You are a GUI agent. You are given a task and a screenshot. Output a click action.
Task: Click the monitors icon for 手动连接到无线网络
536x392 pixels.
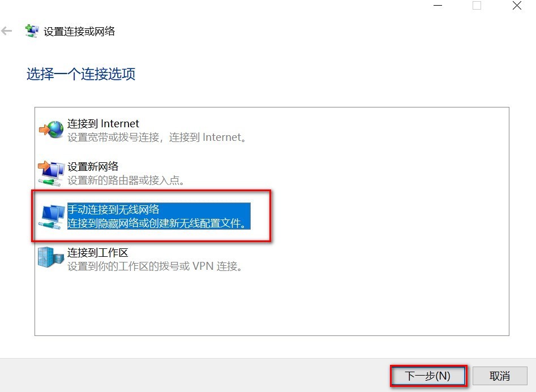point(52,216)
